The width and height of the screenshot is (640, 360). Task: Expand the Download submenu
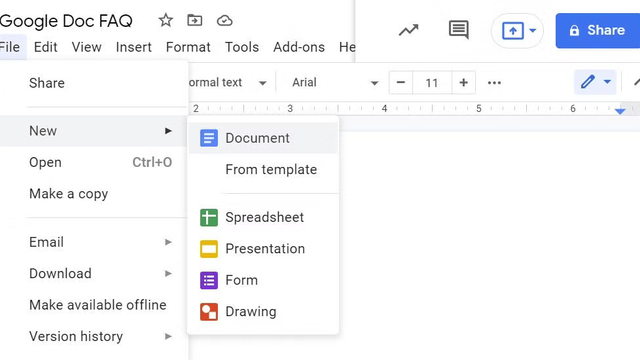click(94, 273)
